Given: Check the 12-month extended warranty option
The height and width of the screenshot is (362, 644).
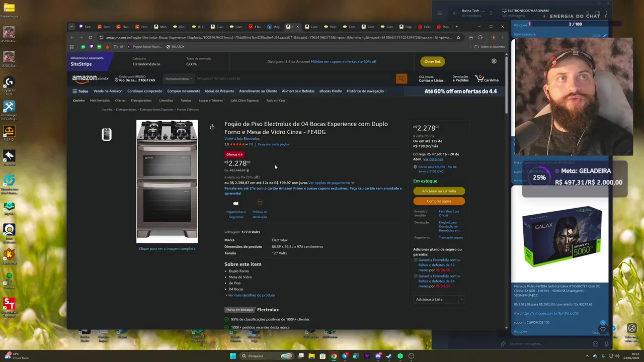Looking at the screenshot, I should click(x=416, y=260).
